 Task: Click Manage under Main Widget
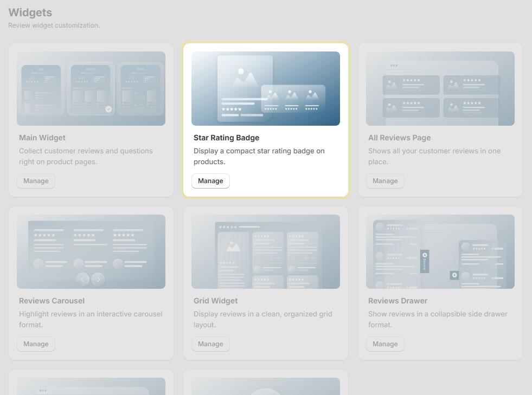tap(36, 181)
